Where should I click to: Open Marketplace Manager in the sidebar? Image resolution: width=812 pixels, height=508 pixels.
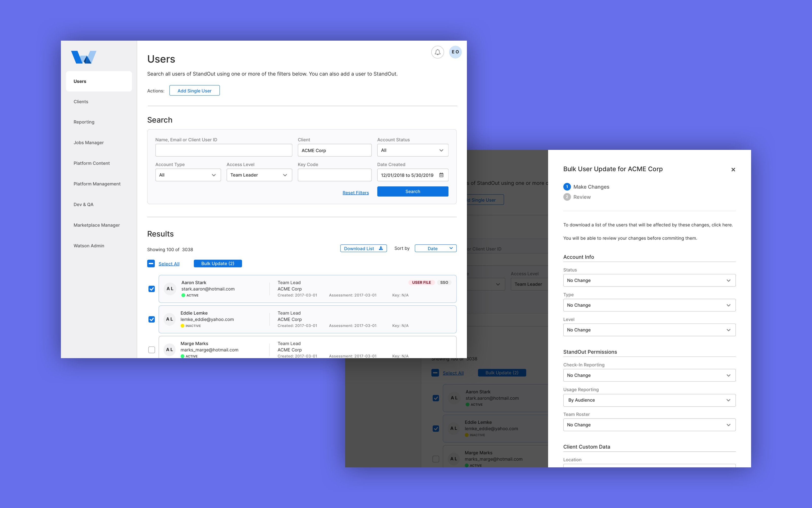point(97,225)
